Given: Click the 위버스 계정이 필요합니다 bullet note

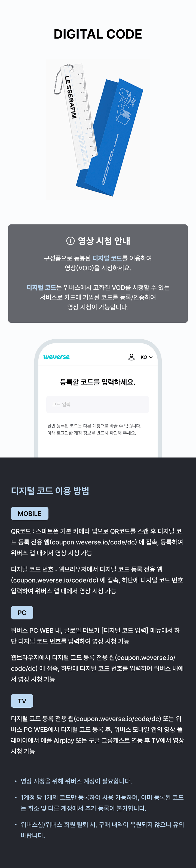Looking at the screenshot, I should pos(76,781).
